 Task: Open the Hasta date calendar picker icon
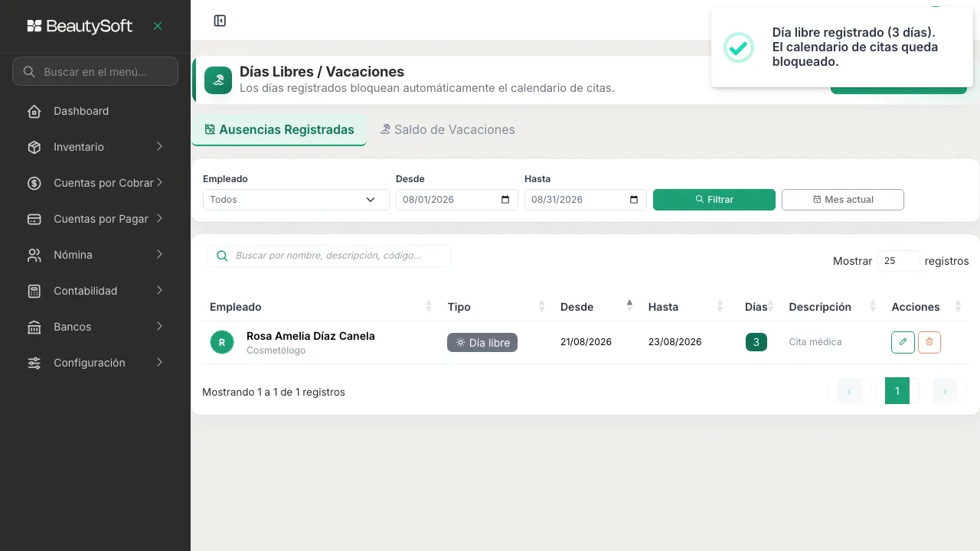tap(634, 200)
